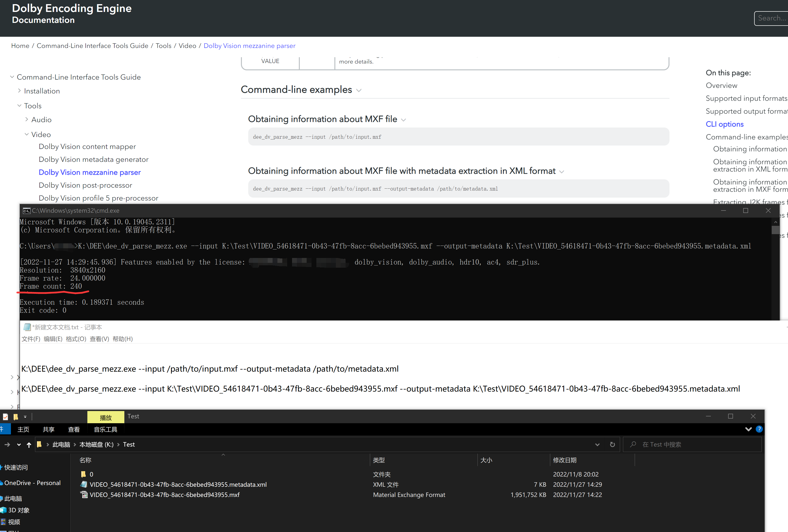The image size is (788, 532).
Task: Expand the Audio tree node
Action: pos(27,120)
